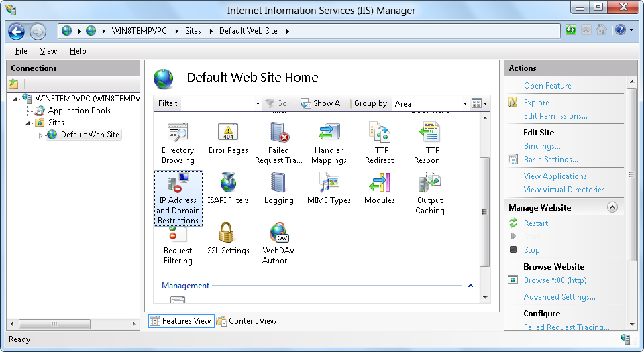Click the stop loading toolbar icon
The image size is (644, 352).
pos(586,30)
